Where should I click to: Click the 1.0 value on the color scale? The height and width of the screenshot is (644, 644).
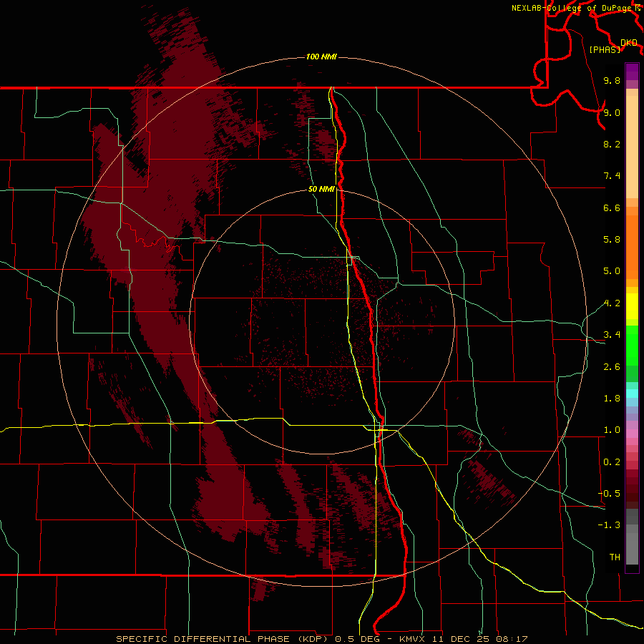[612, 430]
